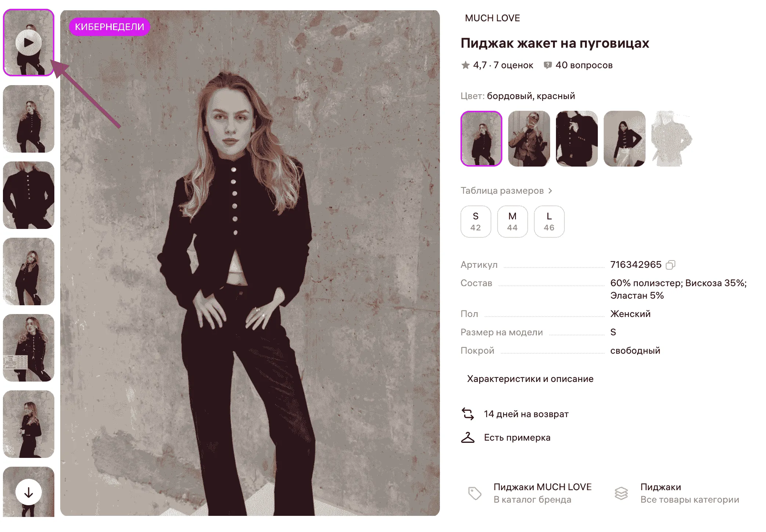Click the КИБЕРНЕДЕЛИ promo badge

109,27
